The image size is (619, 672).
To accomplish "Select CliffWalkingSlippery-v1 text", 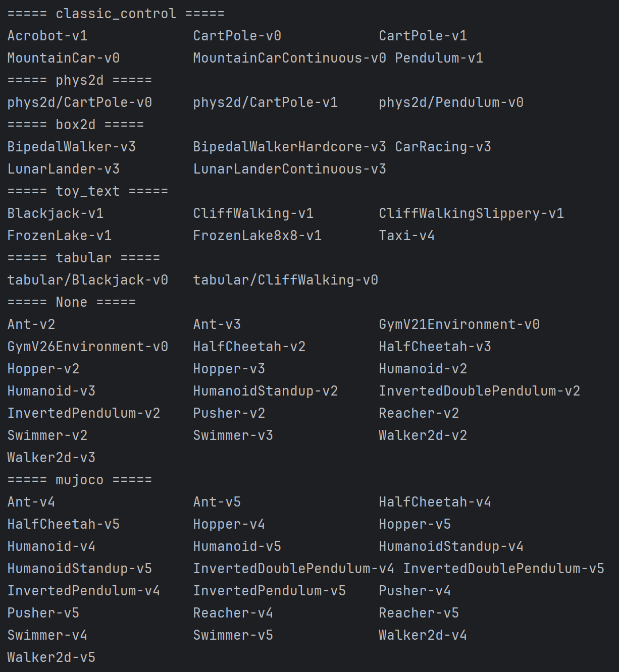I will (x=472, y=213).
